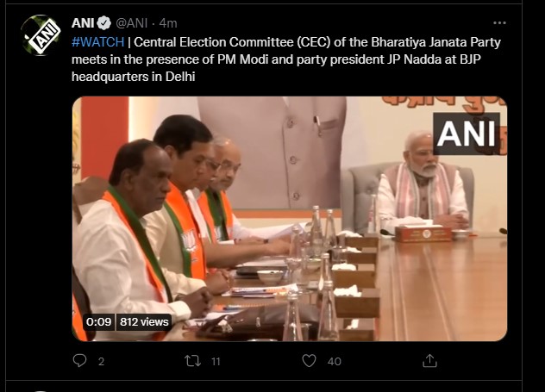Open the #WATCH hashtag link
The height and width of the screenshot is (392, 545).
pyautogui.click(x=97, y=42)
